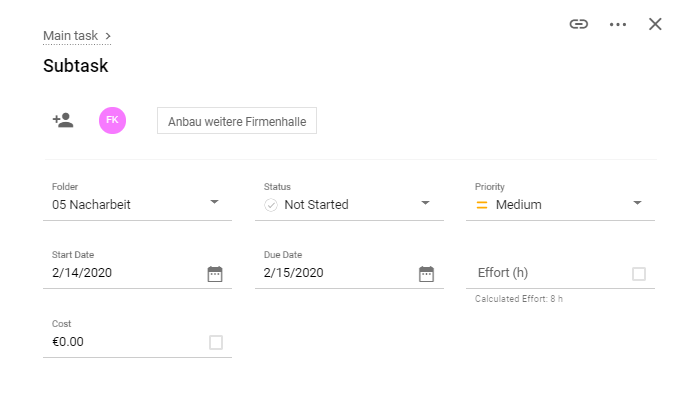Click the Medium priority orange icon
The image size is (697, 393).
(x=482, y=205)
